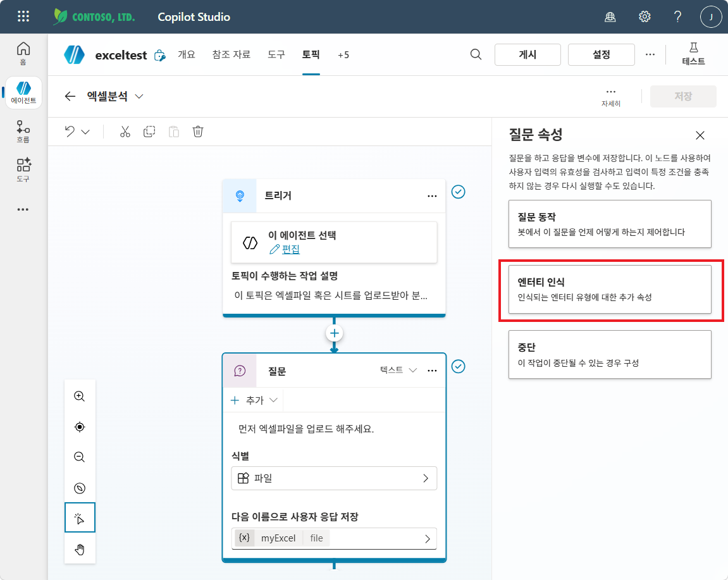
Task: Open the 질문 동작 properties card
Action: 610,224
